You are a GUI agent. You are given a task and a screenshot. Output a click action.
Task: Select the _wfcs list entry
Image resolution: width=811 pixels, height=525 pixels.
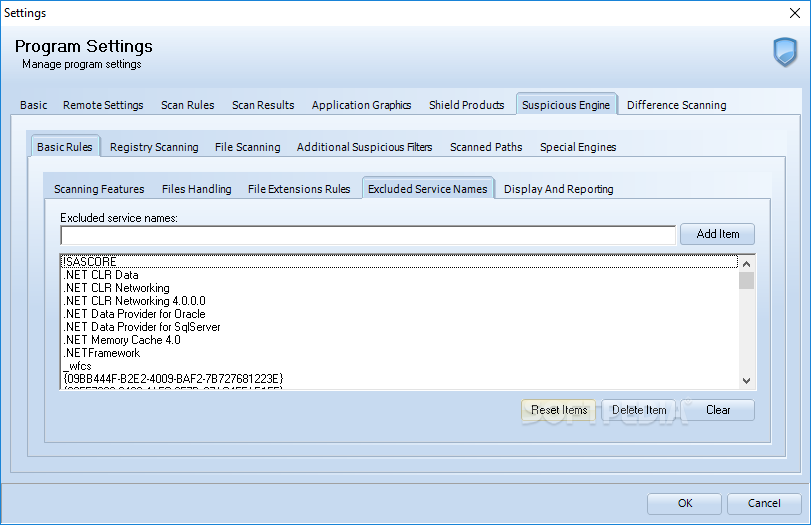[400, 366]
